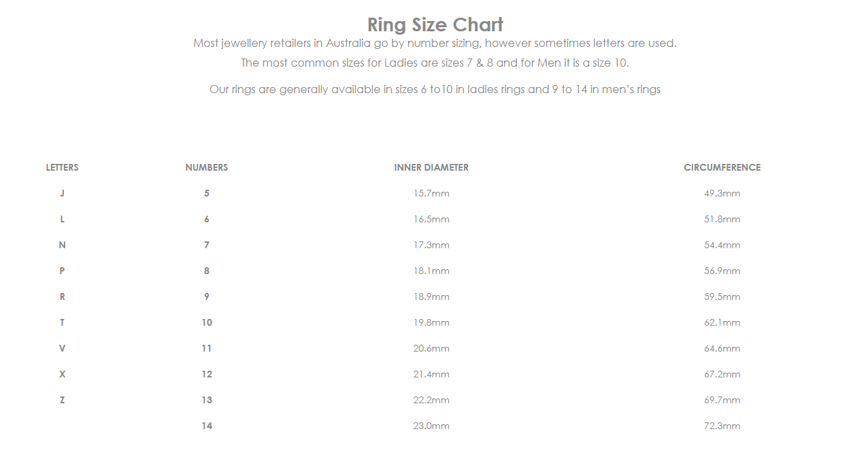Select number size 10 row entry
The image size is (868, 474).
pyautogui.click(x=207, y=322)
